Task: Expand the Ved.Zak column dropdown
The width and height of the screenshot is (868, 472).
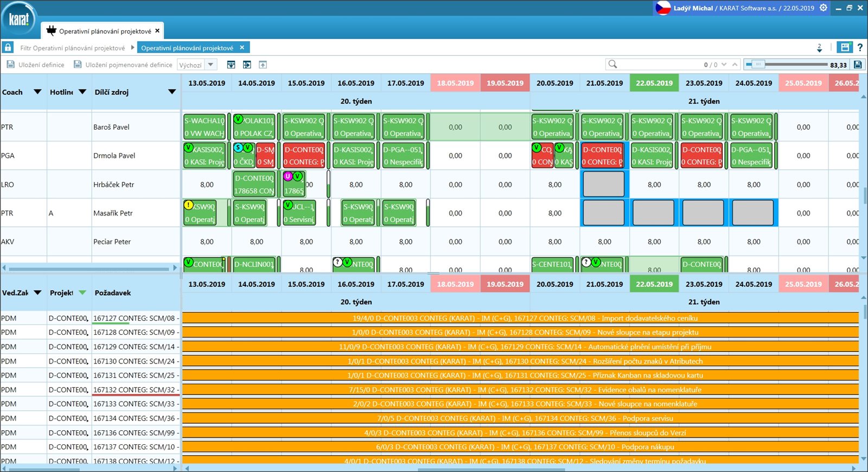Action: tap(37, 292)
